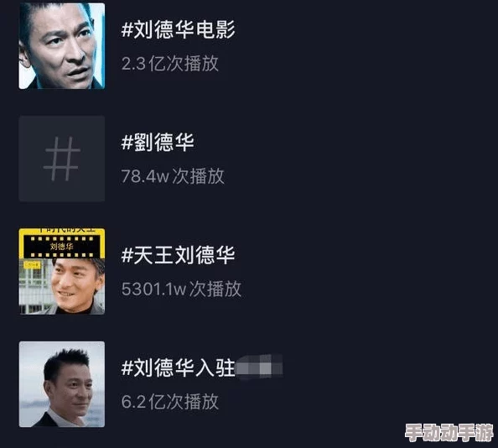
Task: View the #刘德华入驻 topic title
Action: [x=178, y=367]
